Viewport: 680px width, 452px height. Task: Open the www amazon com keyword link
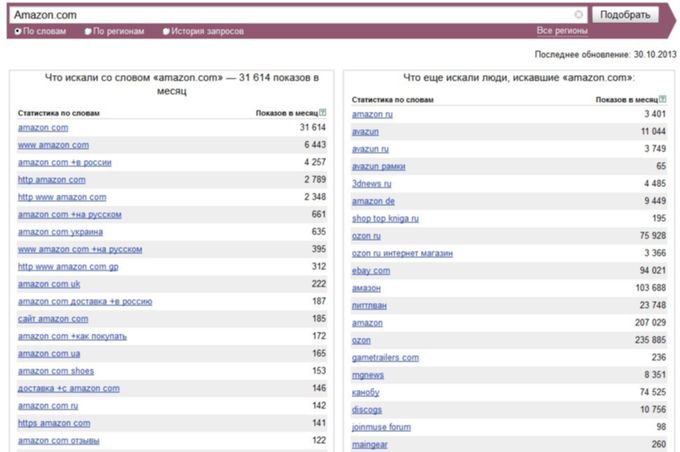coord(53,145)
